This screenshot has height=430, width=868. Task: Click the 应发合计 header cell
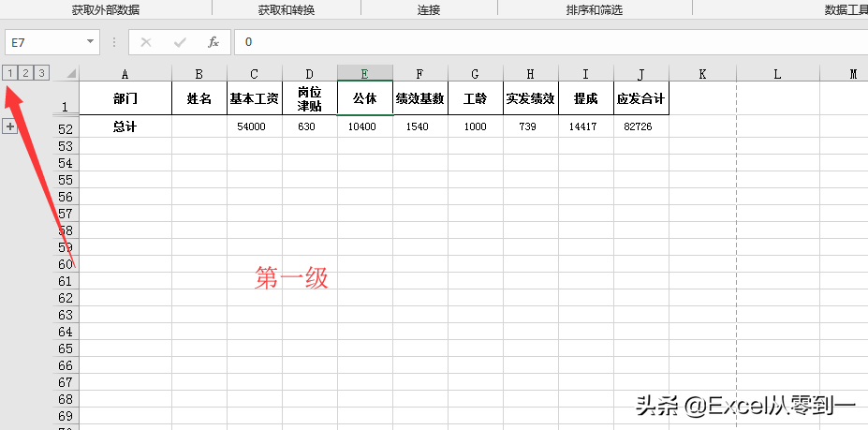pyautogui.click(x=641, y=98)
